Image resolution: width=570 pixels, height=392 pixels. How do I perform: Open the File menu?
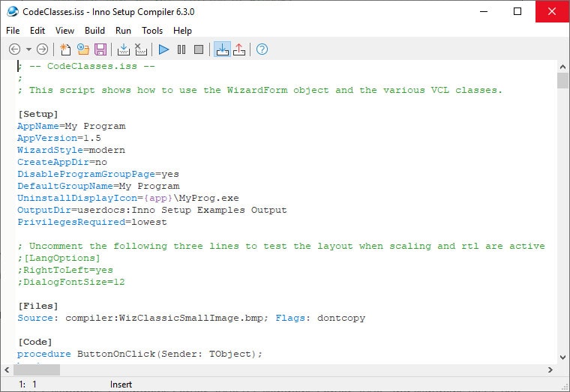[x=13, y=31]
